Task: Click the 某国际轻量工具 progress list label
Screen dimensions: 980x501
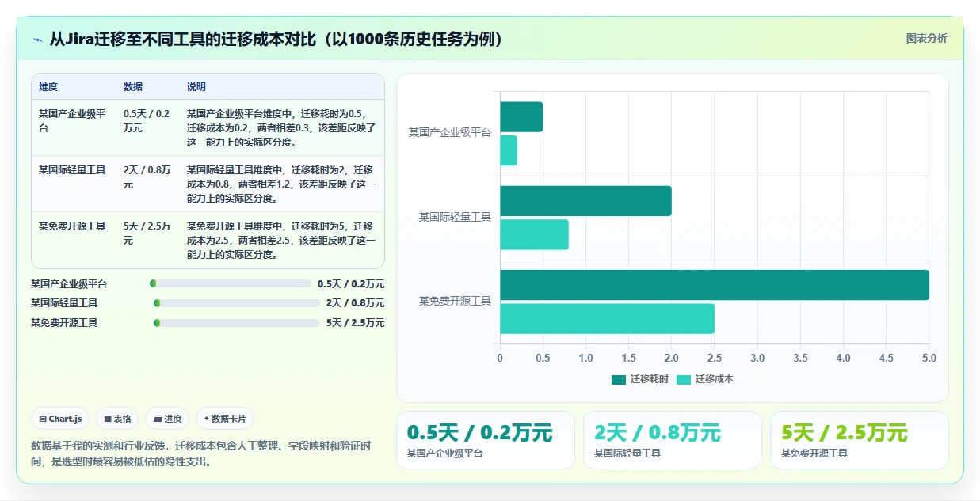Action: pyautogui.click(x=64, y=303)
